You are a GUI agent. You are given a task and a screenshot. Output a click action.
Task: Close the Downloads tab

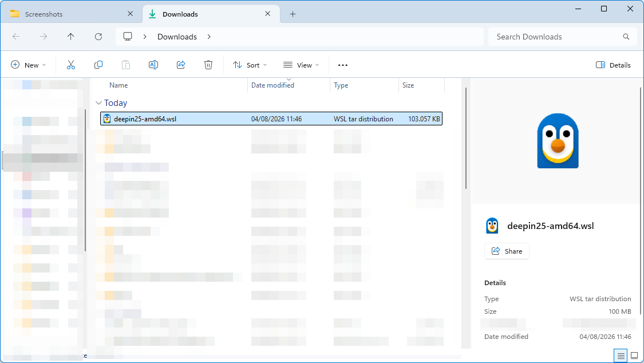(268, 14)
